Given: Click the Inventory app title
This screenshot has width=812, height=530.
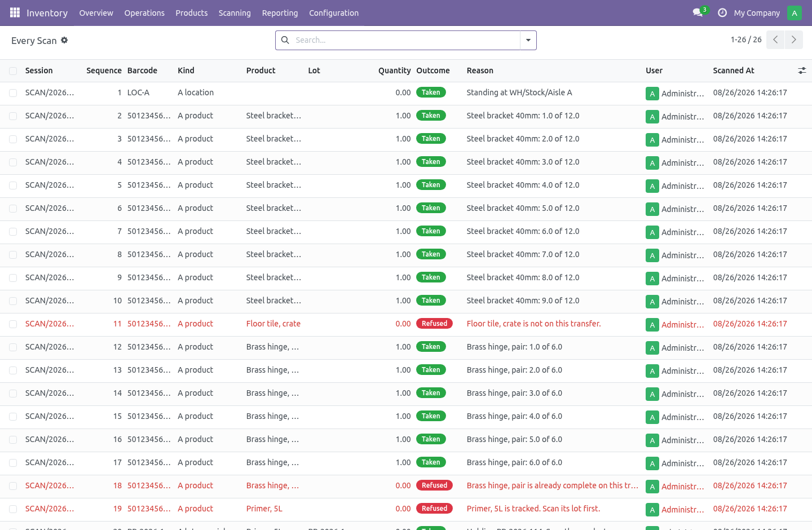Looking at the screenshot, I should coord(47,13).
